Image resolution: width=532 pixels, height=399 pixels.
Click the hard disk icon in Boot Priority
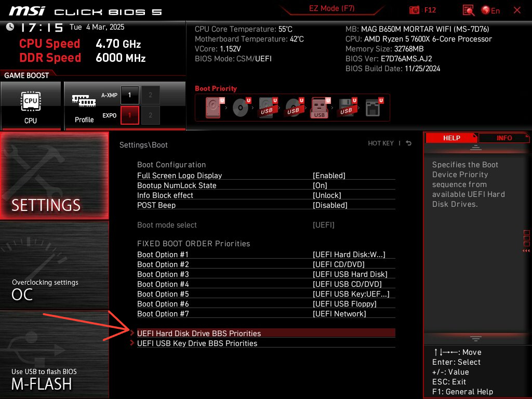tap(213, 108)
